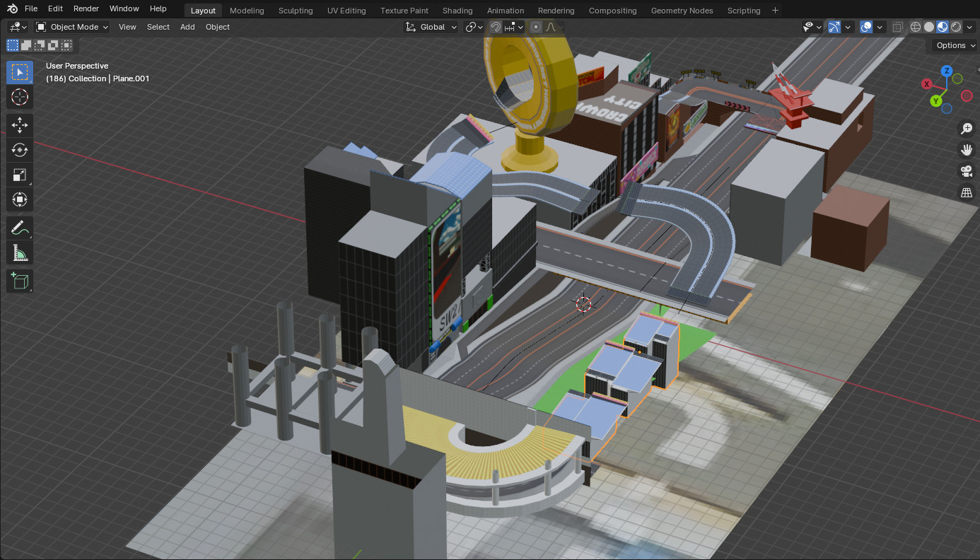
Task: Click the Add Cube tool
Action: (x=20, y=281)
